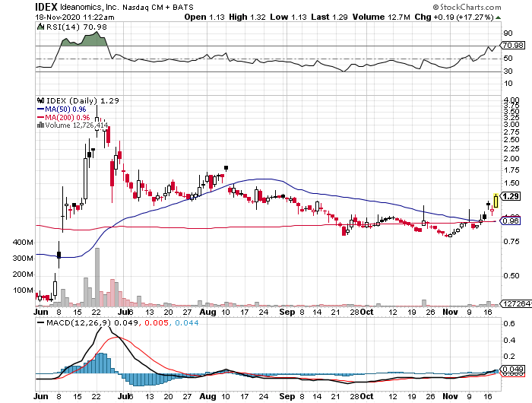Click the Jun label on the MACD date axis

click(x=41, y=396)
